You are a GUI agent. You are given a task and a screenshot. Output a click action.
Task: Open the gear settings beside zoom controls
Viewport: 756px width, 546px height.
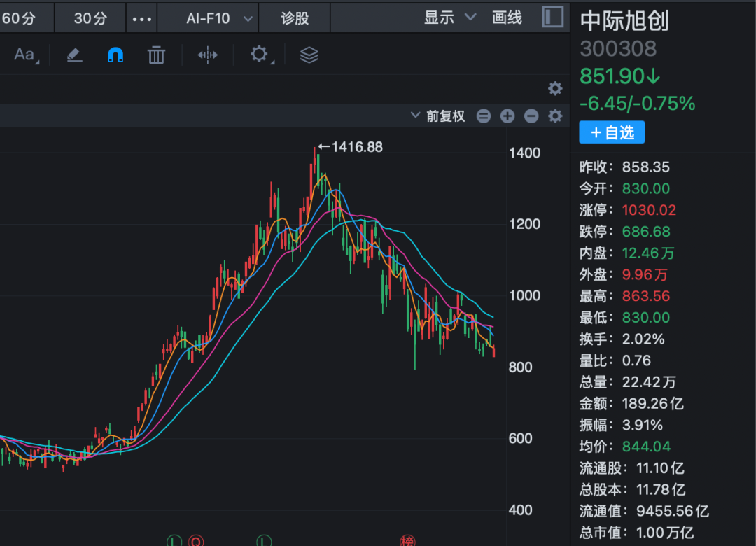point(555,115)
